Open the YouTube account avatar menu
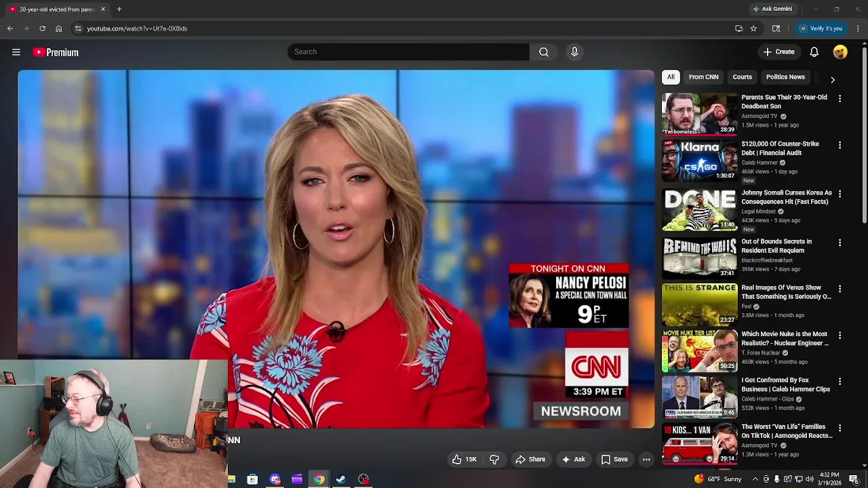This screenshot has width=868, height=488. [x=840, y=52]
